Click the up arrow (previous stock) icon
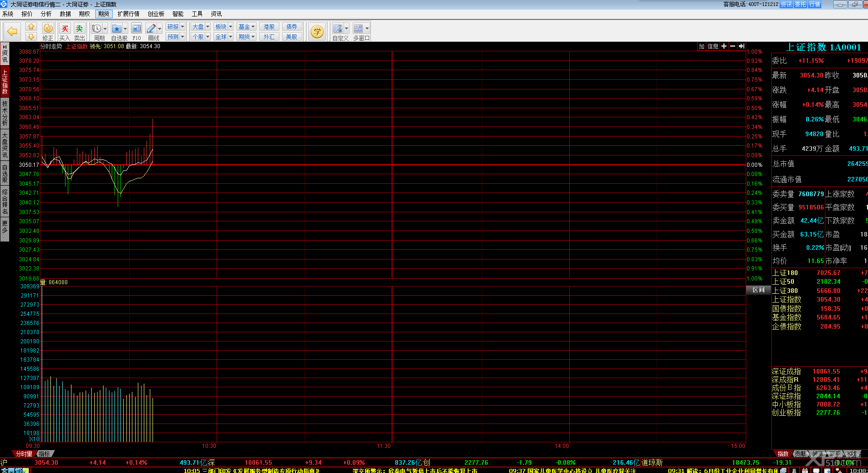This screenshot has height=473, width=868. coord(31,27)
